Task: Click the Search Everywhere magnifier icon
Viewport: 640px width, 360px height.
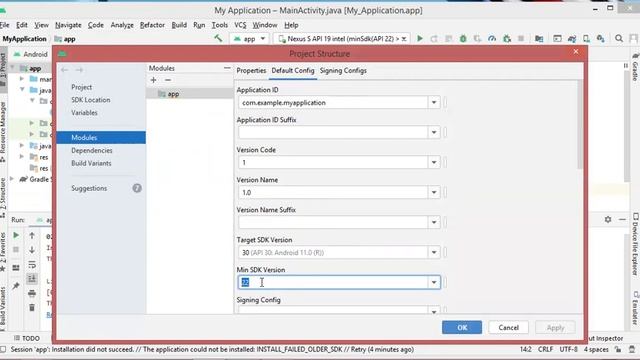Action: pyautogui.click(x=619, y=38)
